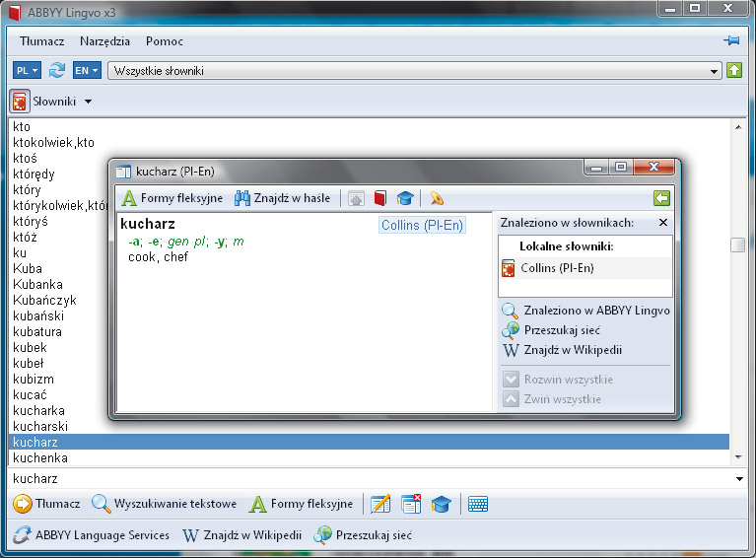The width and height of the screenshot is (756, 558).
Task: Click the green back arrow in card window
Action: tap(661, 198)
